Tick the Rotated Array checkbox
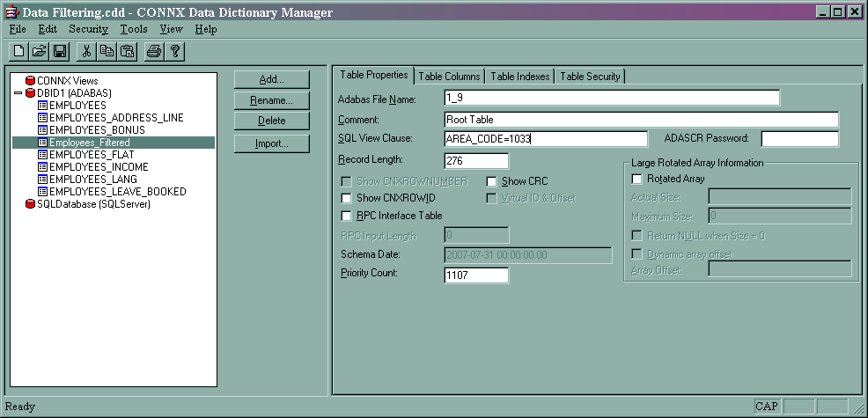The image size is (868, 418). pos(636,179)
